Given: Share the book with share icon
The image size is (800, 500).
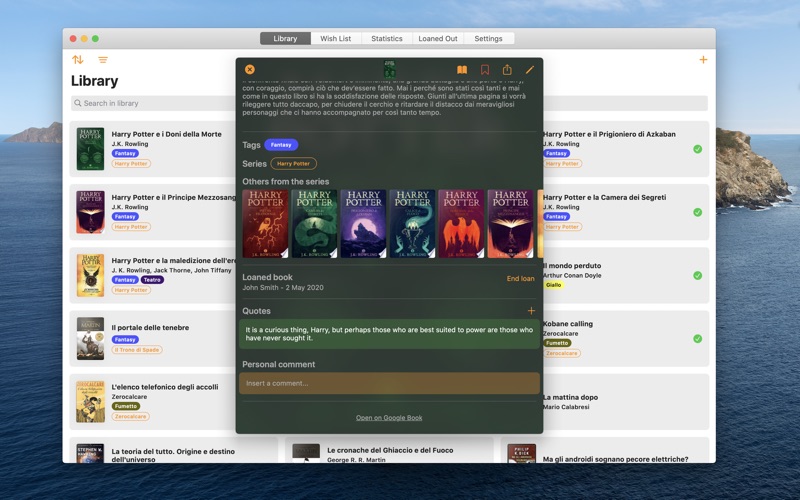Looking at the screenshot, I should [507, 69].
